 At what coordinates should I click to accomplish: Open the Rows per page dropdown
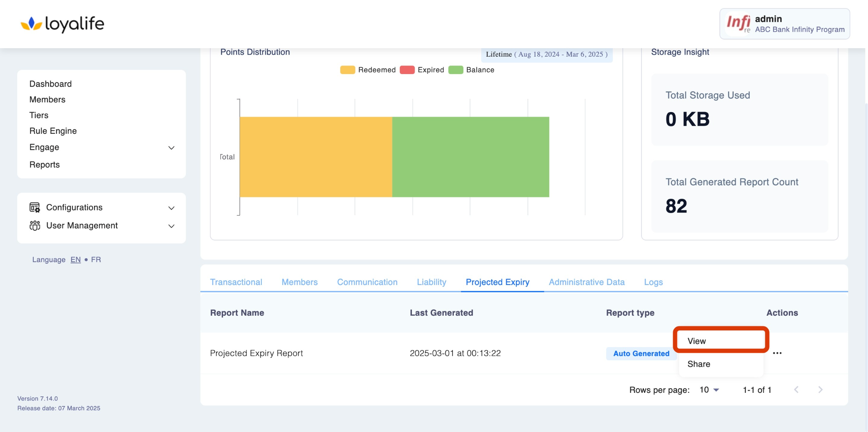[x=709, y=390]
